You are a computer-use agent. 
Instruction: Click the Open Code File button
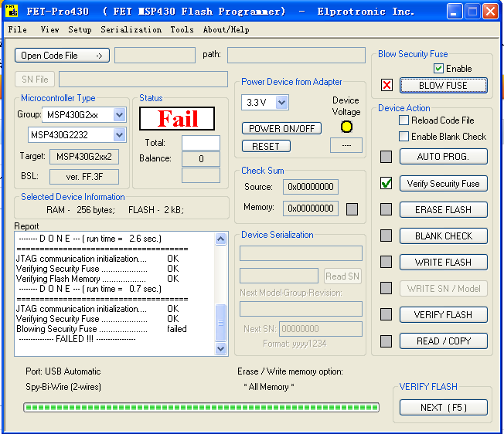[x=62, y=55]
